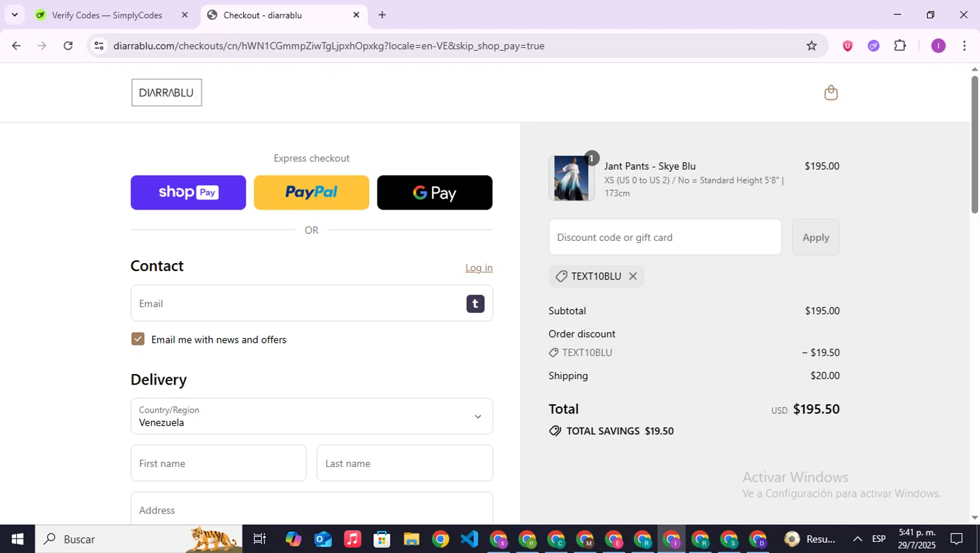Open Outlook from the taskbar
980x553 pixels.
pos(323,539)
